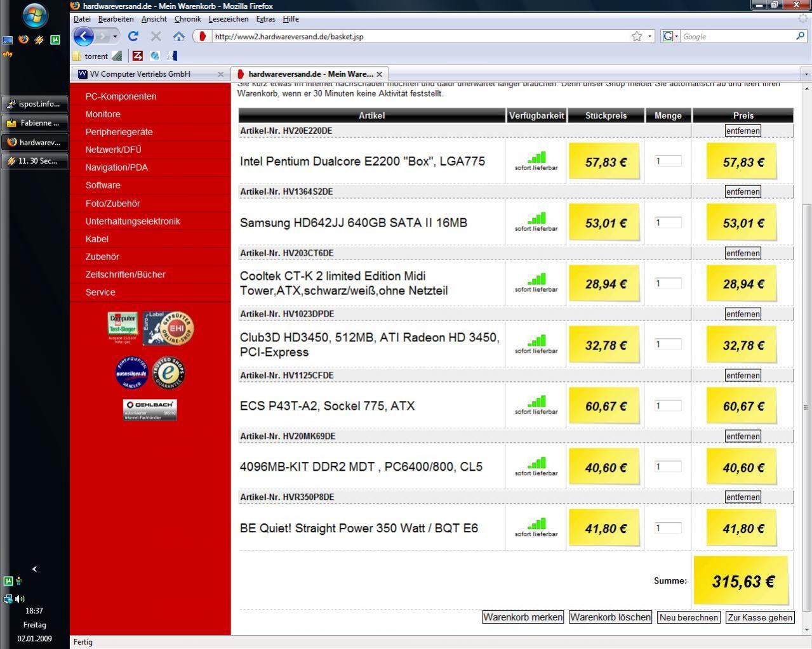Open the volume speaker tray icon
The height and width of the screenshot is (649, 812).
[20, 598]
